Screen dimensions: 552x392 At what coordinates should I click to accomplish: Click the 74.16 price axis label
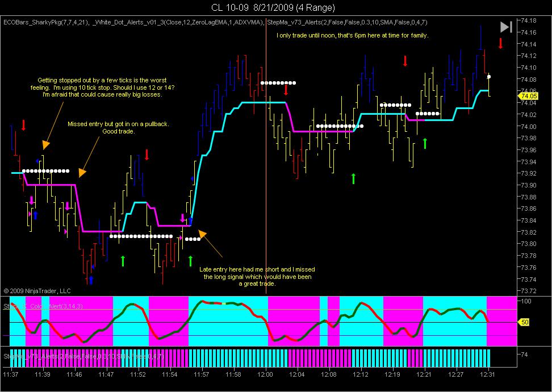click(x=529, y=32)
